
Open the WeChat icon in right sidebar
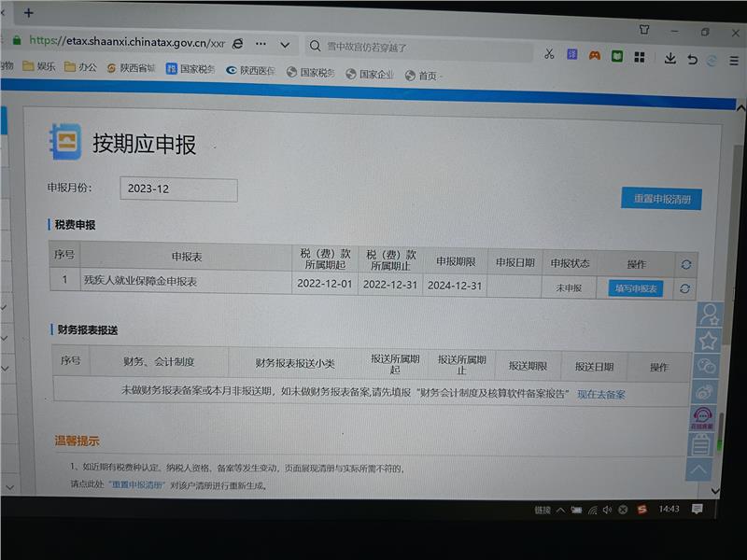pos(707,367)
